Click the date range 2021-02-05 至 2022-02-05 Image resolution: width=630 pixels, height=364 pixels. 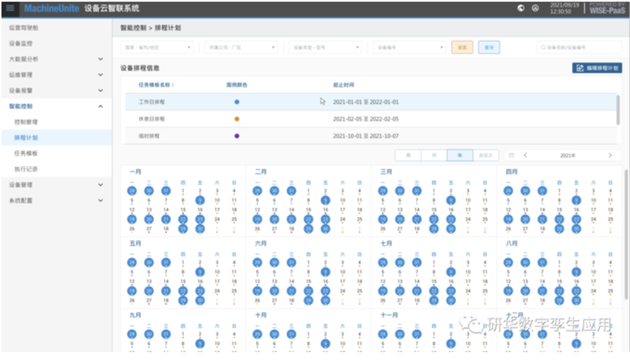366,119
